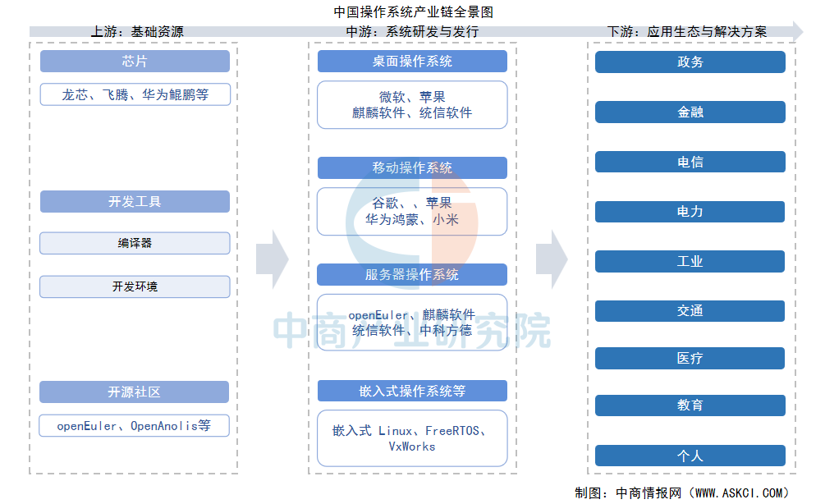Select the heading 下游：应用生态与解决方案
This screenshot has height=504, width=825.
coord(686,31)
